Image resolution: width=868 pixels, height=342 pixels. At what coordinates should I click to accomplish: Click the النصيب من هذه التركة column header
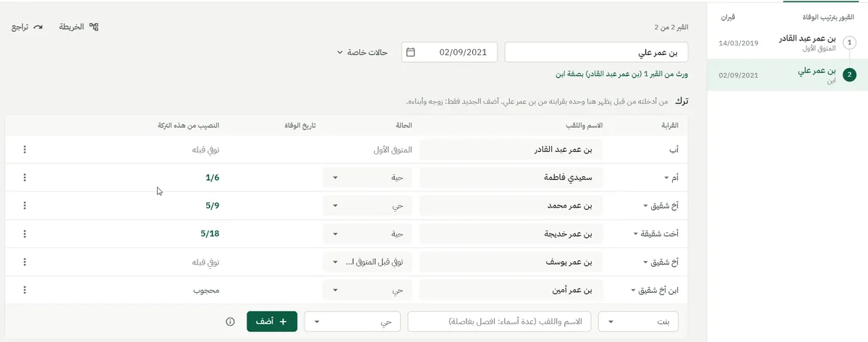coord(189,125)
